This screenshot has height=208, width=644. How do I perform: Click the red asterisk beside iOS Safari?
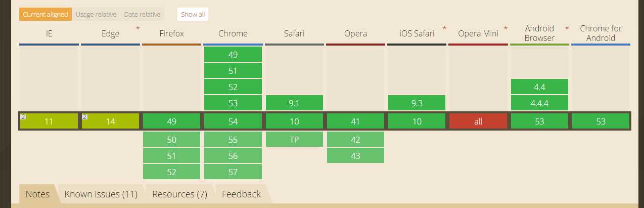444,29
